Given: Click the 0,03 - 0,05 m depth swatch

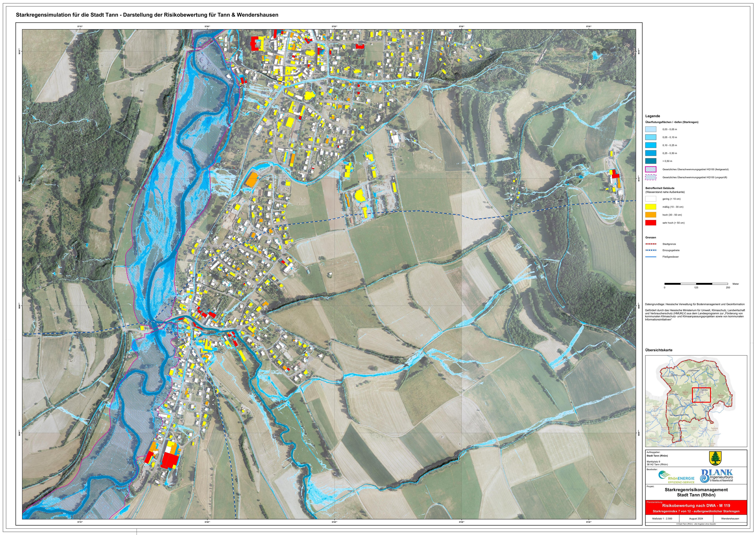Looking at the screenshot, I should pos(651,129).
